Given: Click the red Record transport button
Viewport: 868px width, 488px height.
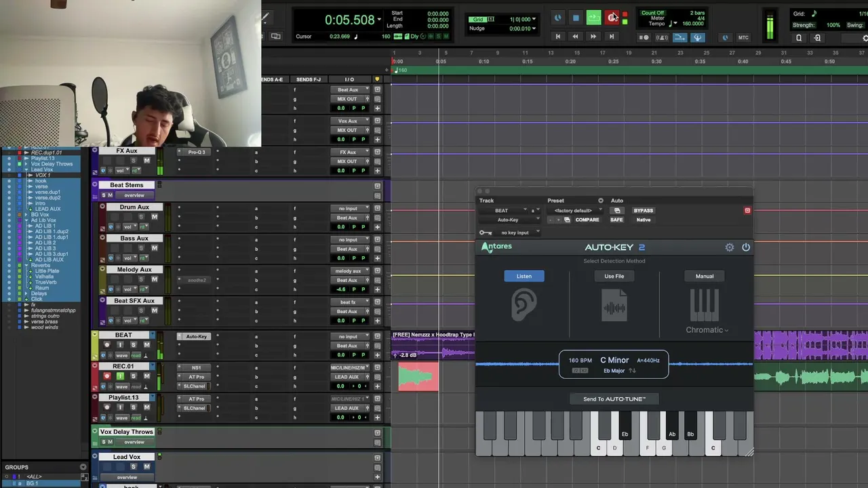Looking at the screenshot, I should [612, 18].
